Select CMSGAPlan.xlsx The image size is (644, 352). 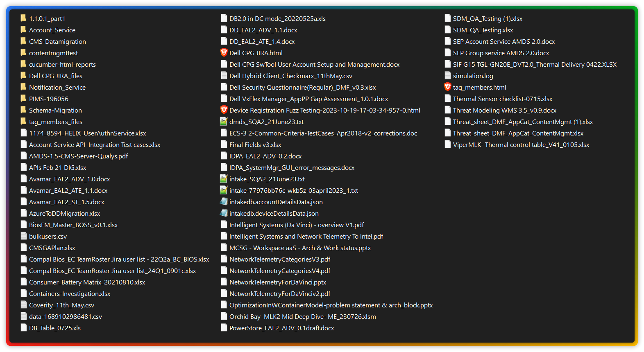(52, 248)
